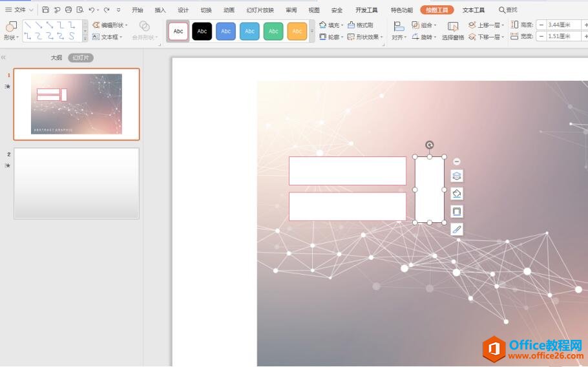
Task: Click the layers icon beside selected shape
Action: pyautogui.click(x=457, y=176)
